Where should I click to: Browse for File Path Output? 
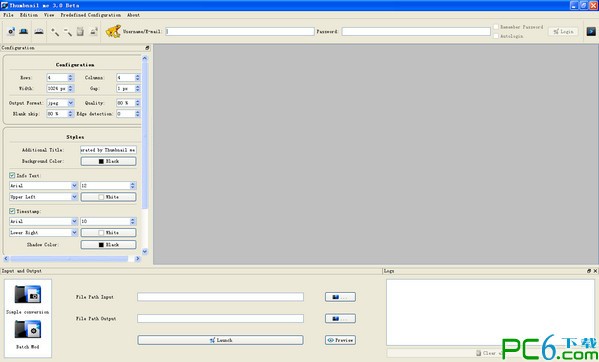pyautogui.click(x=340, y=318)
